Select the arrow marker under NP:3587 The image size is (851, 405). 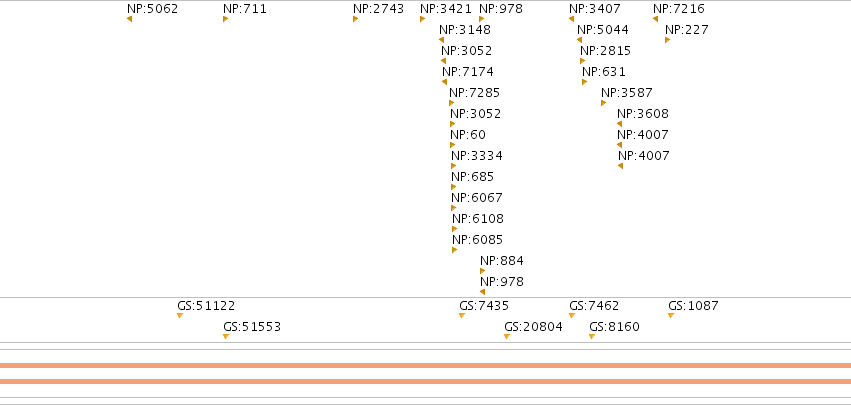(x=604, y=103)
